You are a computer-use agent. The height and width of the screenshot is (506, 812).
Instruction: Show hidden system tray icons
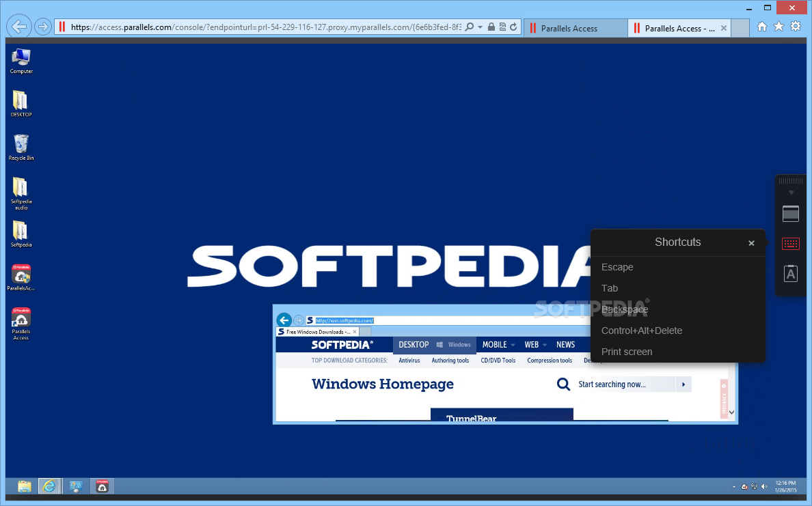click(734, 487)
